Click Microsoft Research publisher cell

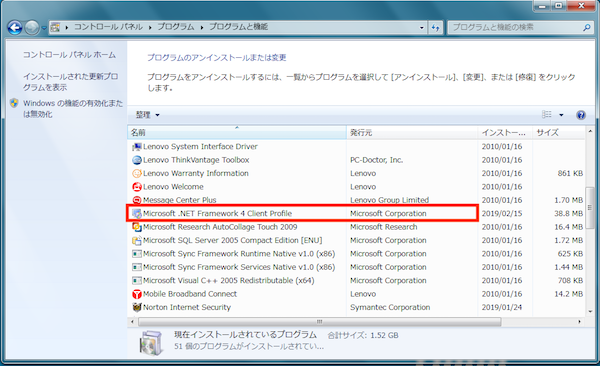point(383,227)
